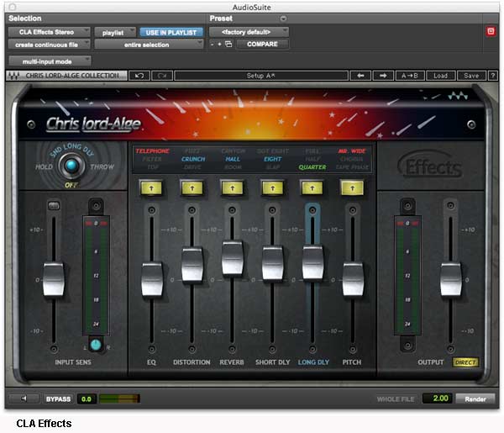Click the Load button
Image resolution: width=504 pixels, height=433 pixels.
coord(440,76)
